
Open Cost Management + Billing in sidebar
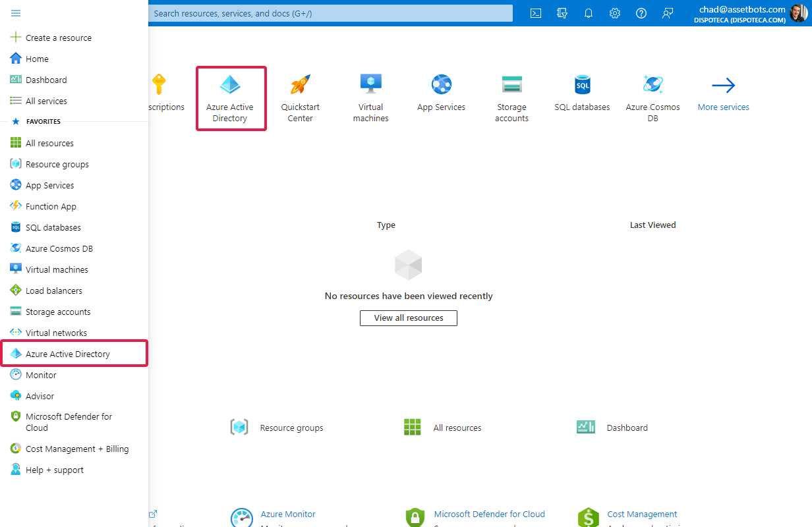(74, 449)
